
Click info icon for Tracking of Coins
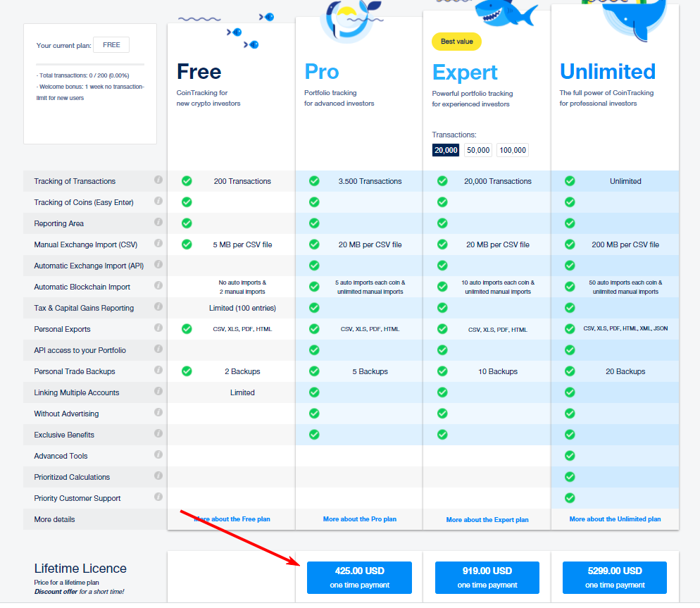(158, 201)
